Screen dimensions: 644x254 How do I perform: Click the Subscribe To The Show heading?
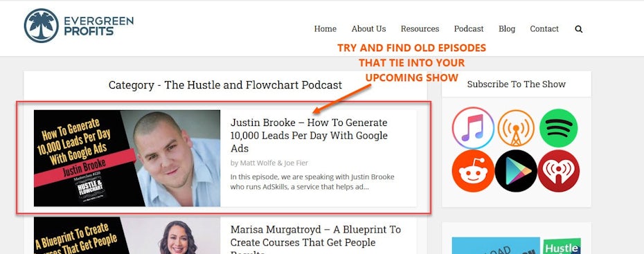click(x=517, y=84)
